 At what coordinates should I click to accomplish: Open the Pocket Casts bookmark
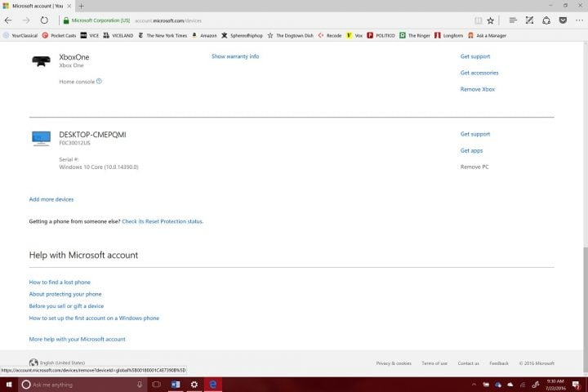tap(60, 36)
